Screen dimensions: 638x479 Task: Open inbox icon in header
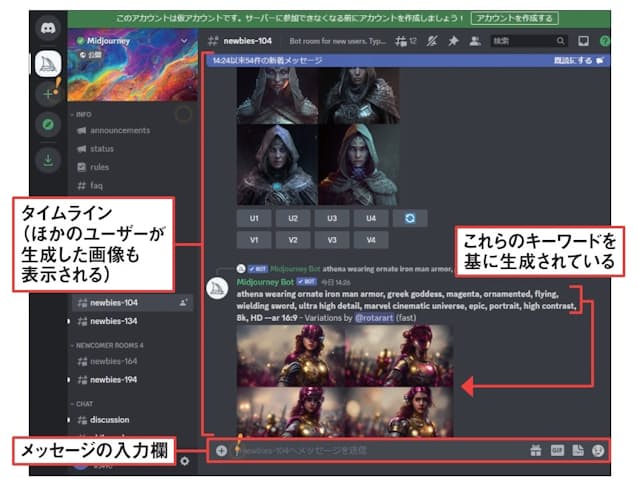(x=583, y=41)
